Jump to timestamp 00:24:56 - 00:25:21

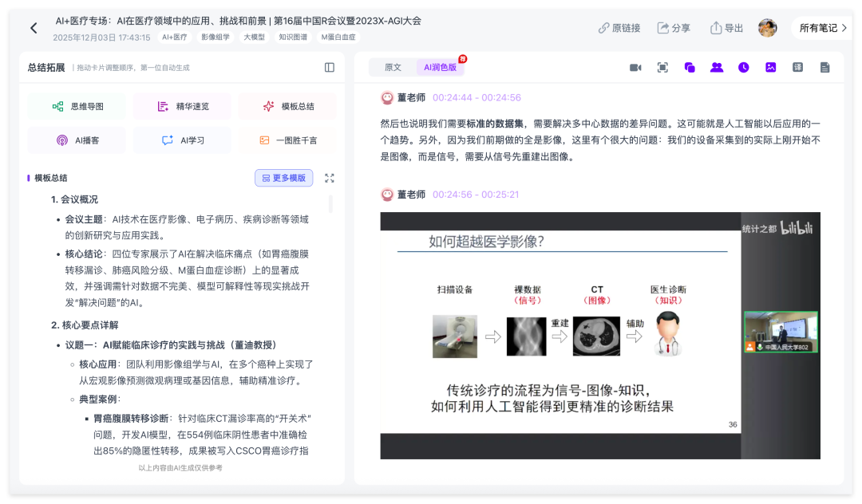coord(476,195)
